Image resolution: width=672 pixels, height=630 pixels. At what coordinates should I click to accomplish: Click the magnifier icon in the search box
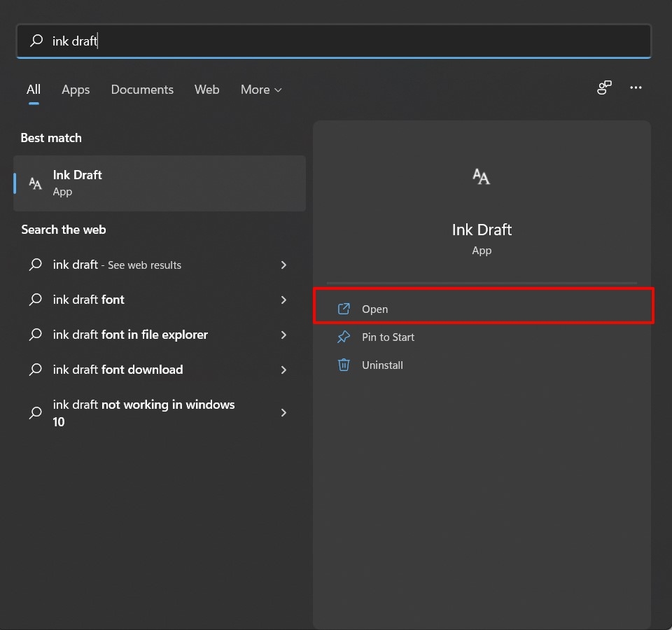coord(36,41)
